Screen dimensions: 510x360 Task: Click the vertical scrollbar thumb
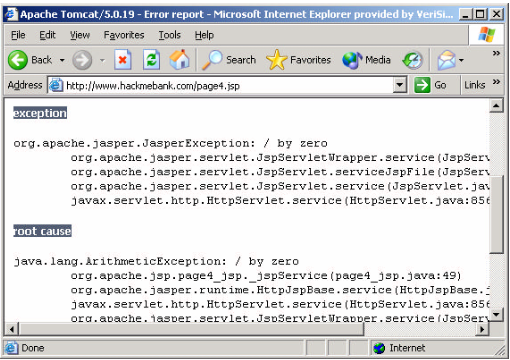496,215
